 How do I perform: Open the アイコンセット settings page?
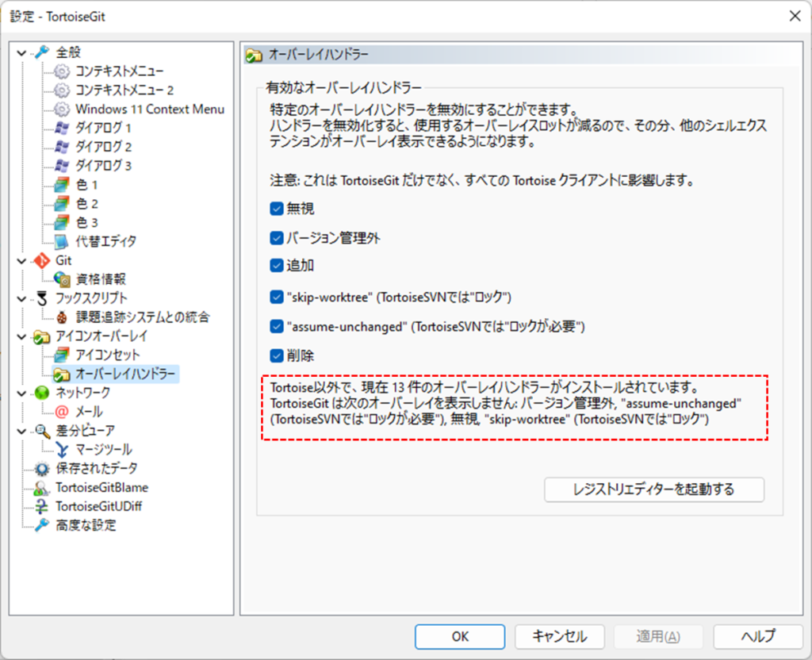pos(108,355)
